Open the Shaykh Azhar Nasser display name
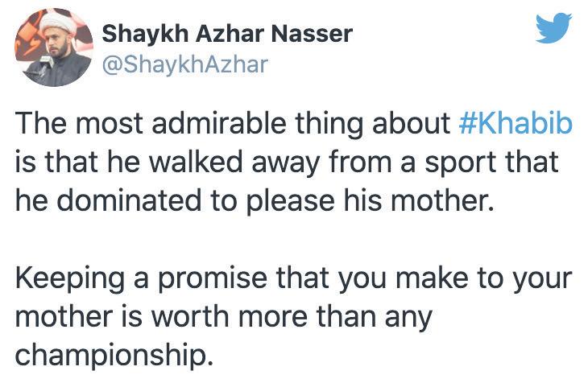The image size is (588, 383). pyautogui.click(x=227, y=34)
